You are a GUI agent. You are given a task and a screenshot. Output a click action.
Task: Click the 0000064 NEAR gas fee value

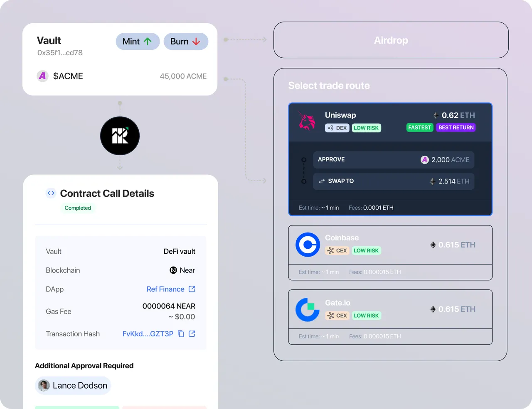click(169, 306)
